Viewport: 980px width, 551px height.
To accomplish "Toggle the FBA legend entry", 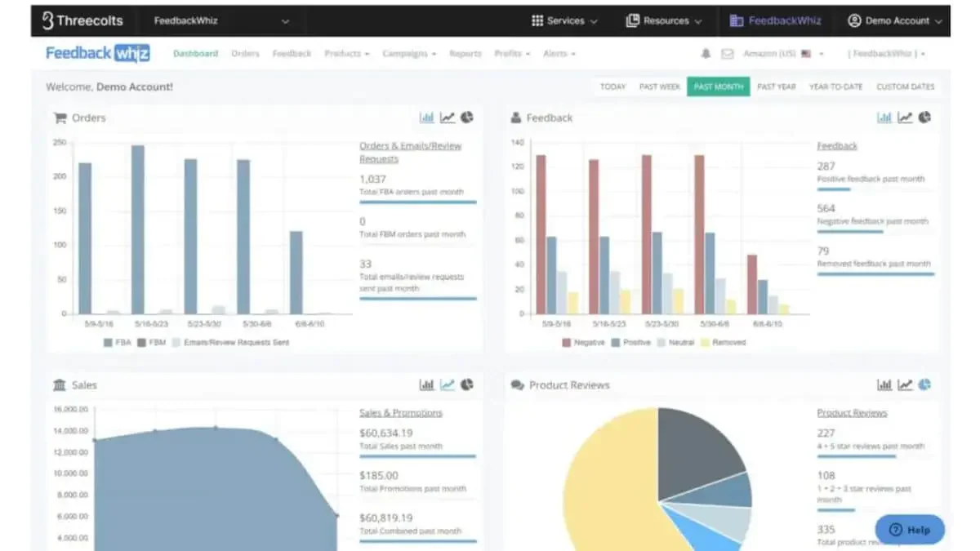I will pos(118,342).
